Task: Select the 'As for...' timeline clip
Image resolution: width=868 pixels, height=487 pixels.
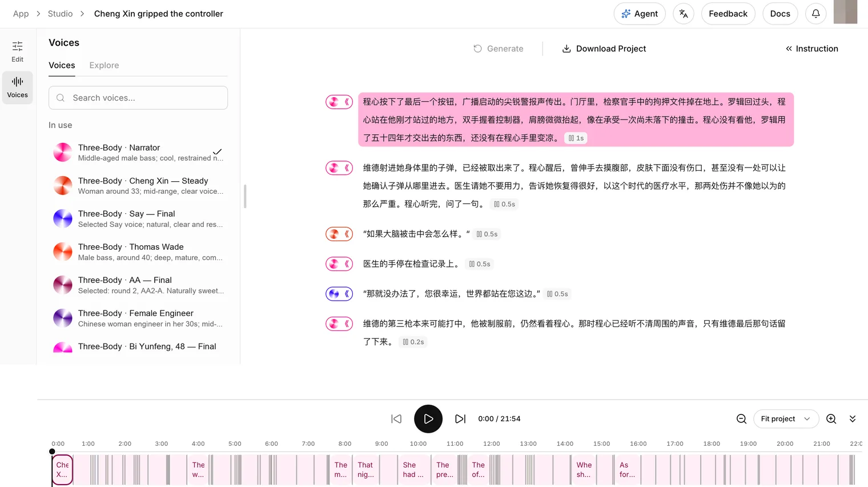Action: [x=627, y=470]
